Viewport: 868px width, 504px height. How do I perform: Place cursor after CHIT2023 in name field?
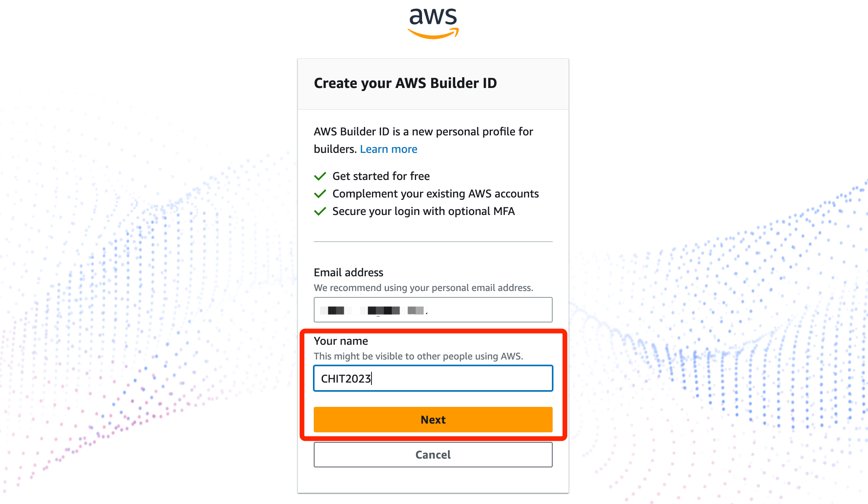point(372,379)
